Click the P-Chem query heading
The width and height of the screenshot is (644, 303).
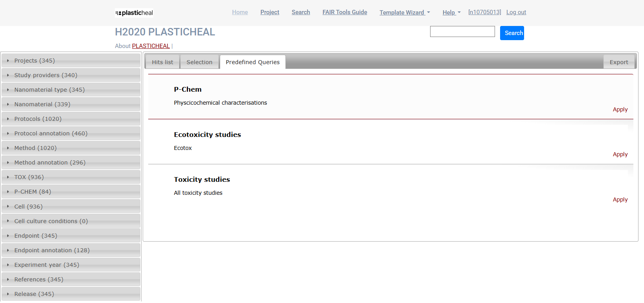(x=188, y=89)
